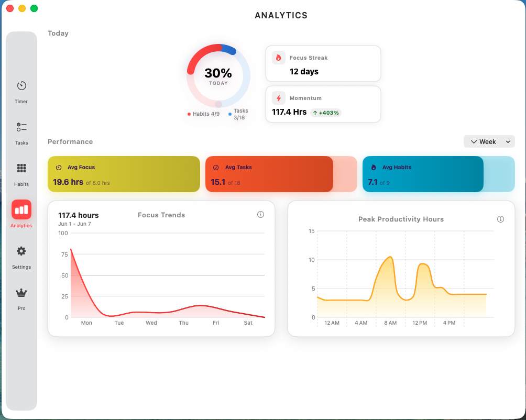Click the "12 days" streak value

[x=304, y=71]
